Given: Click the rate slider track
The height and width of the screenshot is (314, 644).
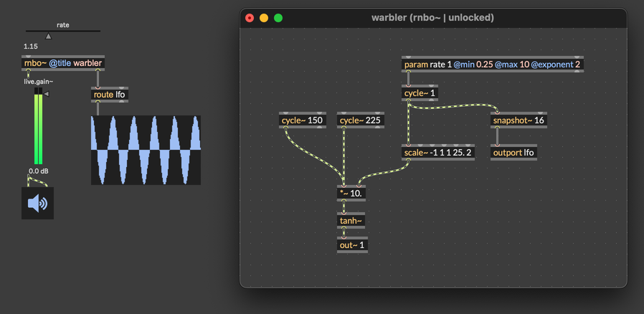Looking at the screenshot, I should pos(63,32).
